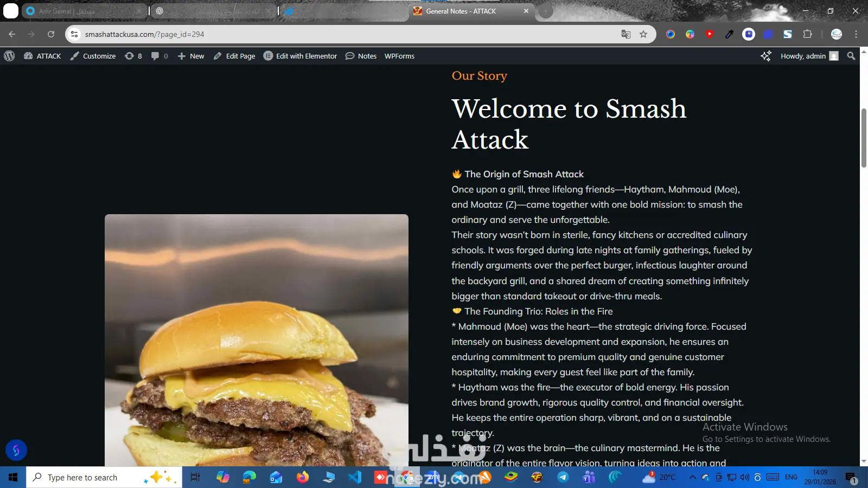The width and height of the screenshot is (868, 488).
Task: Open the clock and calendar flyout
Action: 820,477
